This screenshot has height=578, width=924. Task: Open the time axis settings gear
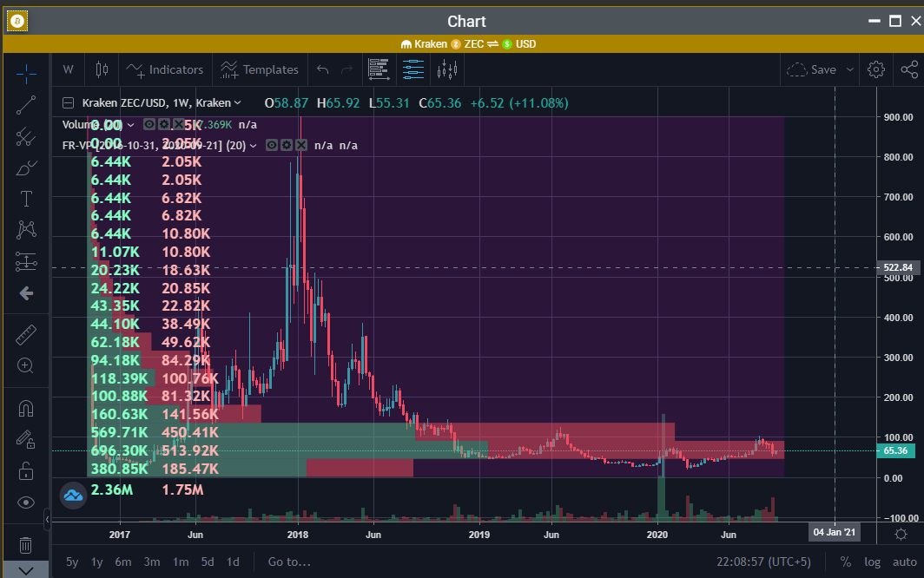901,534
